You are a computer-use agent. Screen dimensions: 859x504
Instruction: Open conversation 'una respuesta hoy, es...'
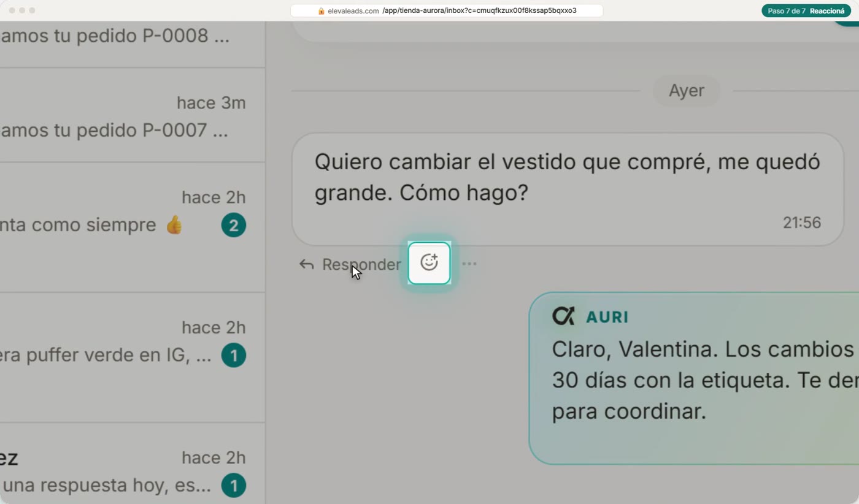pos(133,464)
